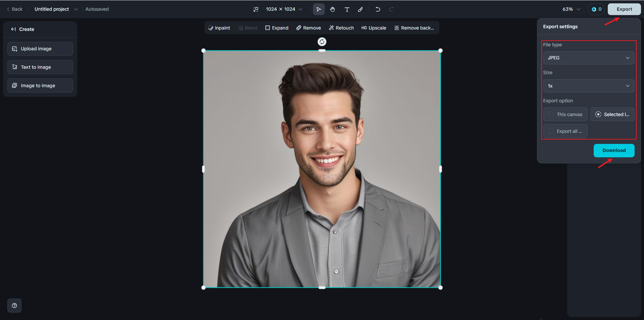Select the HD Upscale tool

[x=374, y=28]
